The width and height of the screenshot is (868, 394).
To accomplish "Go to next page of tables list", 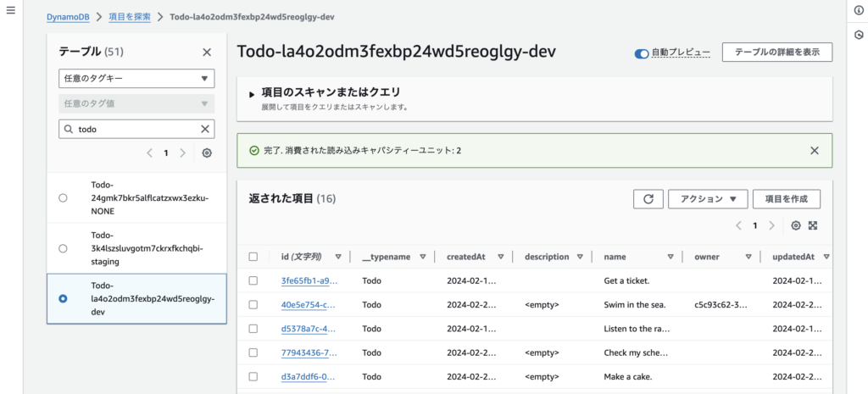I will (183, 153).
